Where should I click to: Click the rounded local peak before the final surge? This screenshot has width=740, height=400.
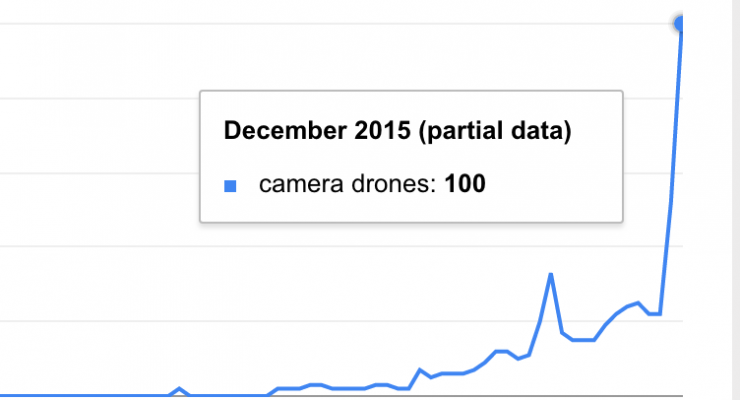(637, 303)
